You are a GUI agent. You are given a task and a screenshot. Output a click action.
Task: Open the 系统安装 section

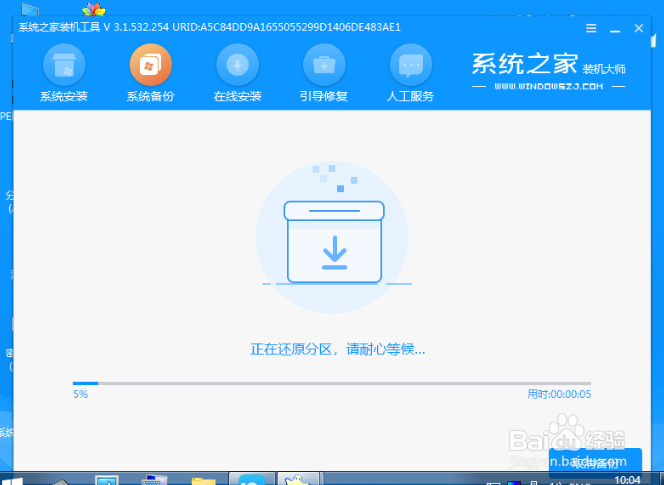pyautogui.click(x=64, y=73)
